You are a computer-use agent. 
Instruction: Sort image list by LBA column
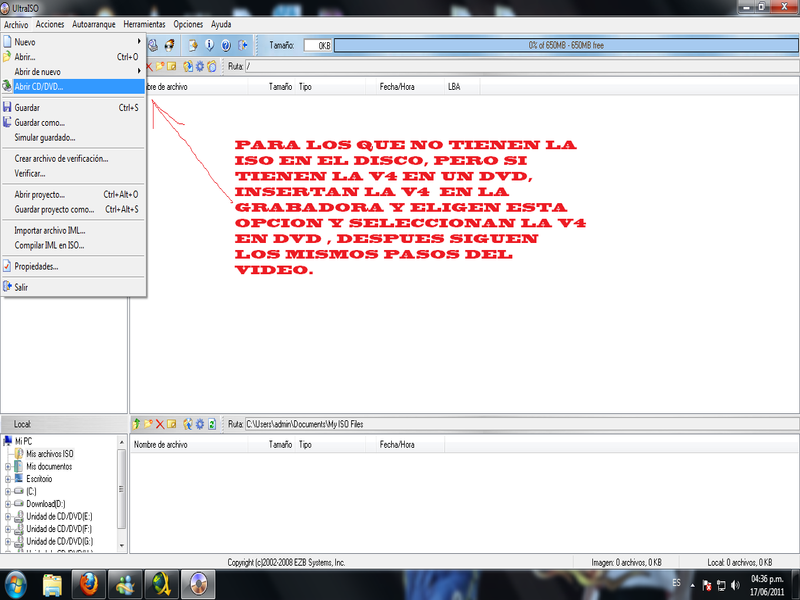462,87
